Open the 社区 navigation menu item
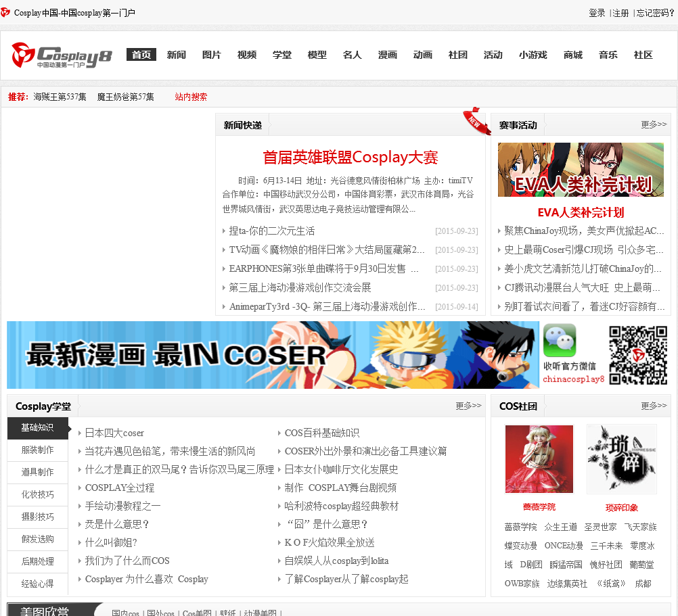678x616 pixels. click(x=643, y=55)
